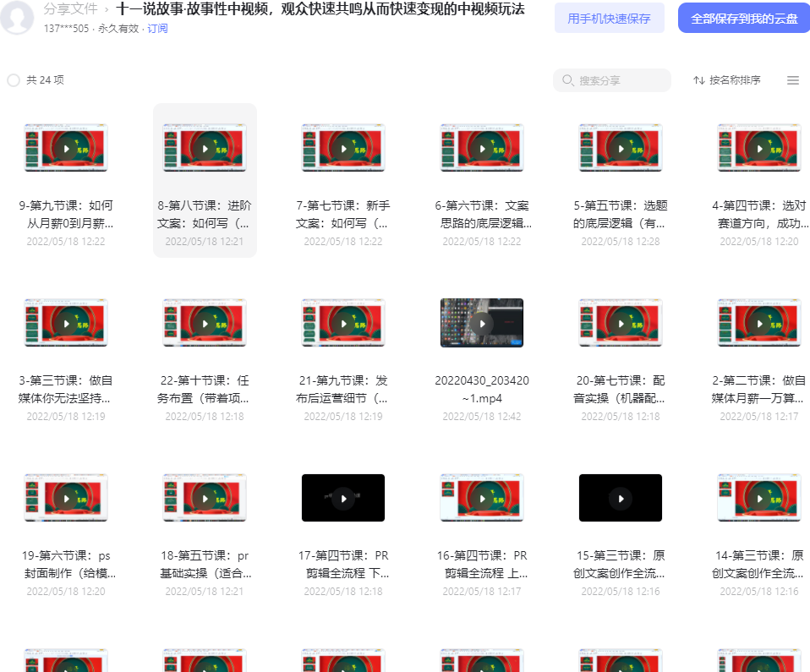The image size is (810, 672).
Task: Play video 3-第三节课 thumbnail
Action: tap(66, 324)
